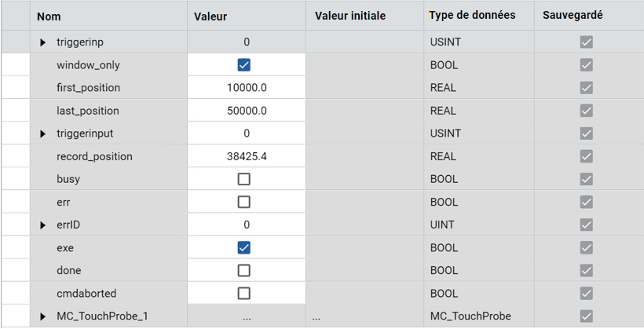The width and height of the screenshot is (644, 329).
Task: Toggle Sauvegardé checkbox for cmdaborted
Action: tap(587, 293)
